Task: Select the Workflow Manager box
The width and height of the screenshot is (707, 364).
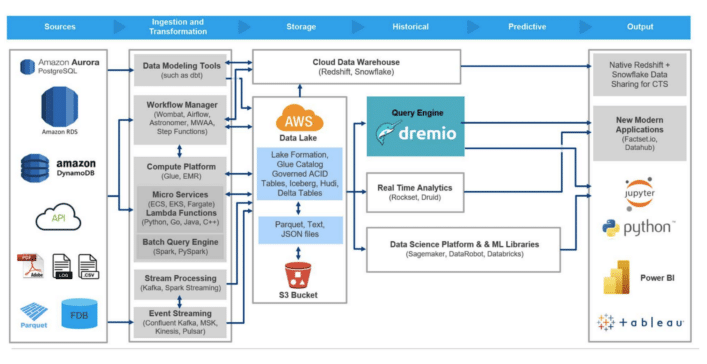Action: tap(180, 120)
